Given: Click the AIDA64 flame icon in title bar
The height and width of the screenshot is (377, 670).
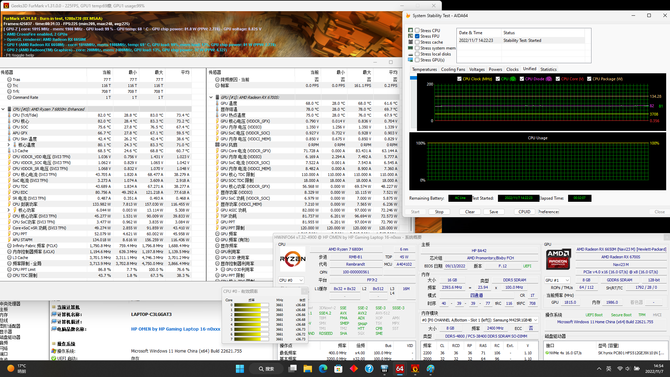Looking at the screenshot, I should point(408,15).
